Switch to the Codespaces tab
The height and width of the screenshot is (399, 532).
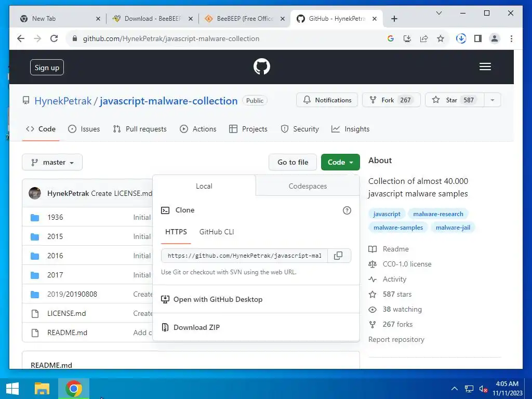308,186
